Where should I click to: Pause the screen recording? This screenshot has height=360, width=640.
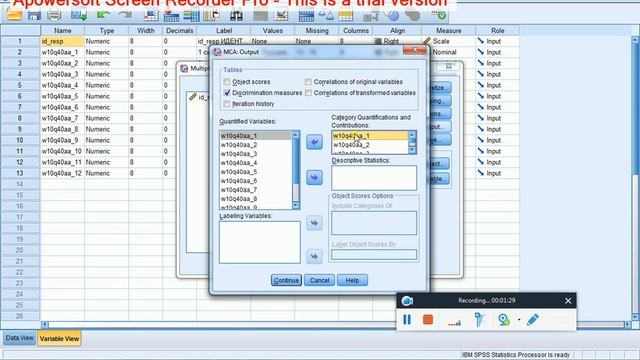(x=407, y=320)
